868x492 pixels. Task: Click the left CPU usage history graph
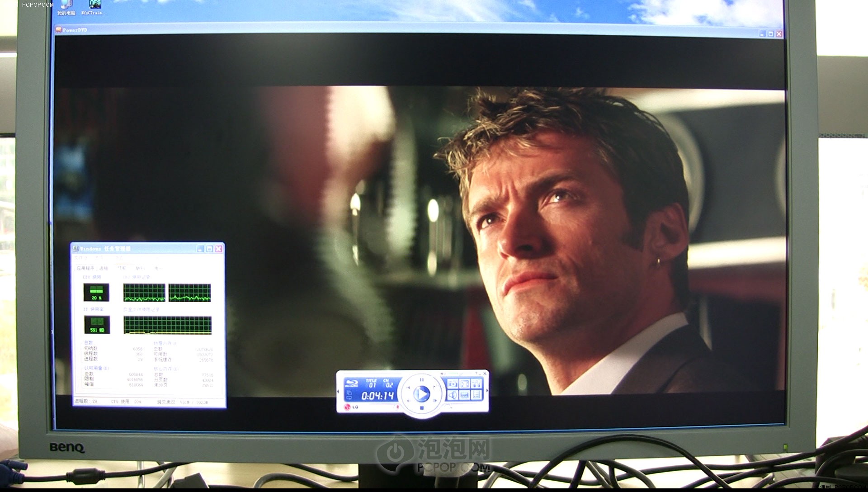pos(144,293)
